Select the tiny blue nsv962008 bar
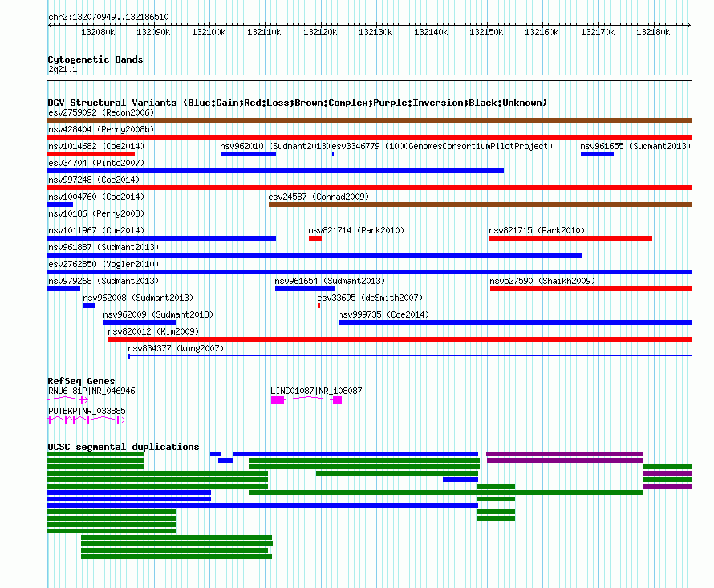Image resolution: width=714 pixels, height=588 pixels. pyautogui.click(x=89, y=306)
